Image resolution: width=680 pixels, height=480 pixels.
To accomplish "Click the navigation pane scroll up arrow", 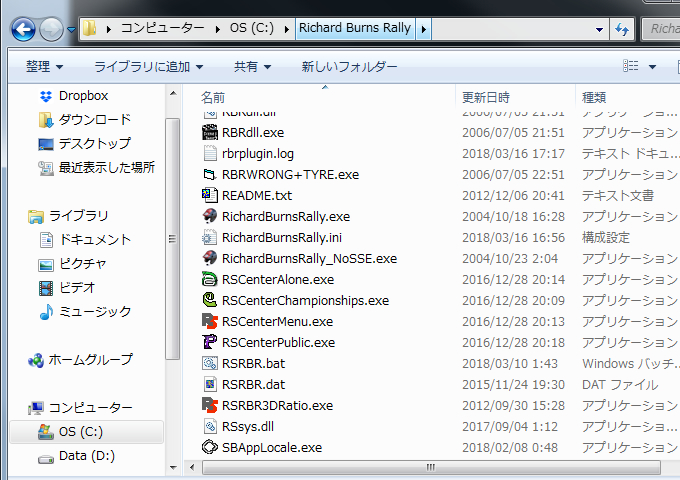I will click(x=173, y=94).
